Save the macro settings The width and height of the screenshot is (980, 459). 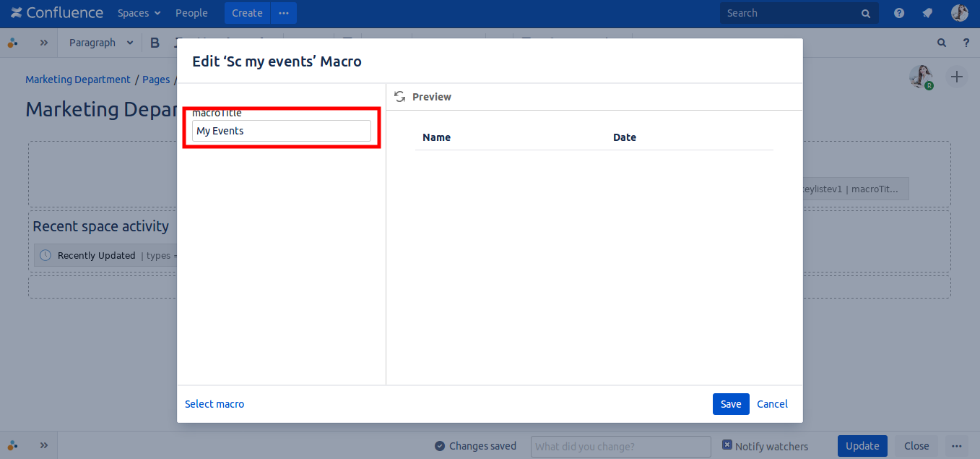click(x=730, y=404)
